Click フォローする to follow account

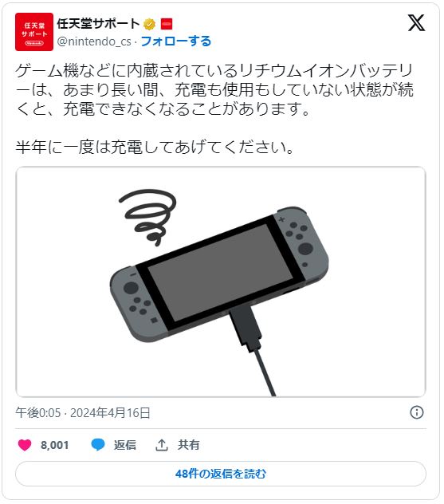point(176,41)
